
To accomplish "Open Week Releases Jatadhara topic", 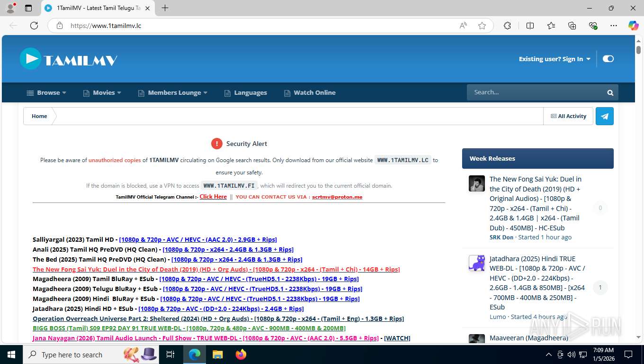I will click(x=537, y=283).
